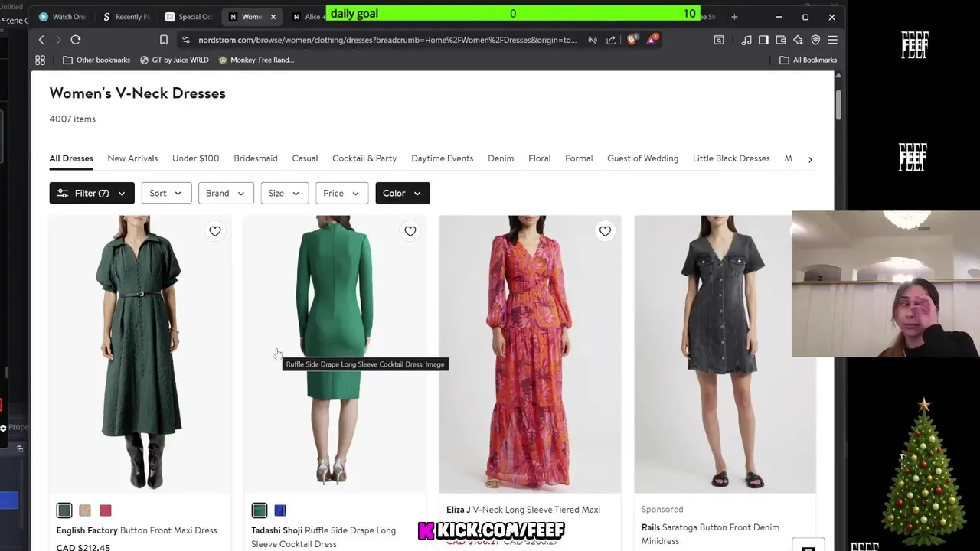Screen dimensions: 980x551
Task: Switch to the Watch One browser tab
Action: click(63, 17)
